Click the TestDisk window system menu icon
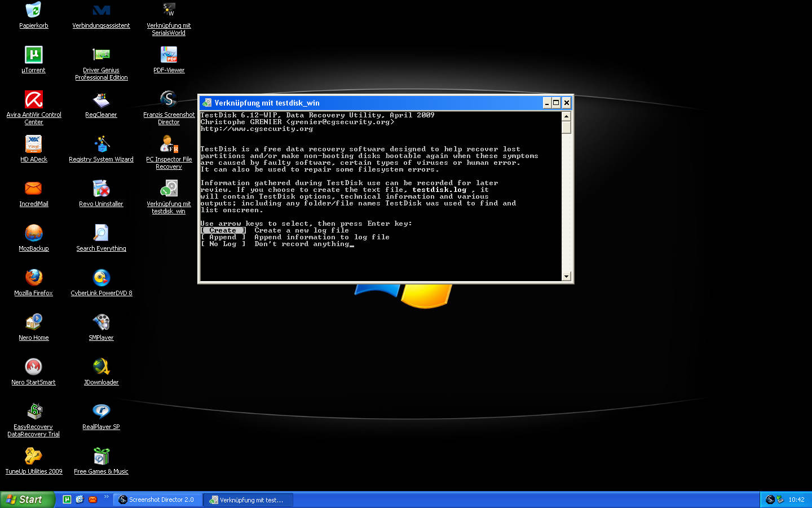The image size is (812, 508). tap(207, 103)
